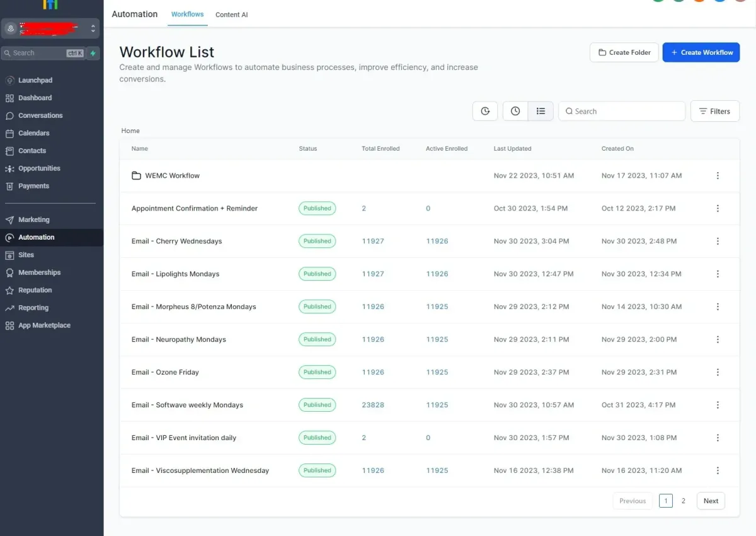Click the Create Workflow button

[x=701, y=52]
